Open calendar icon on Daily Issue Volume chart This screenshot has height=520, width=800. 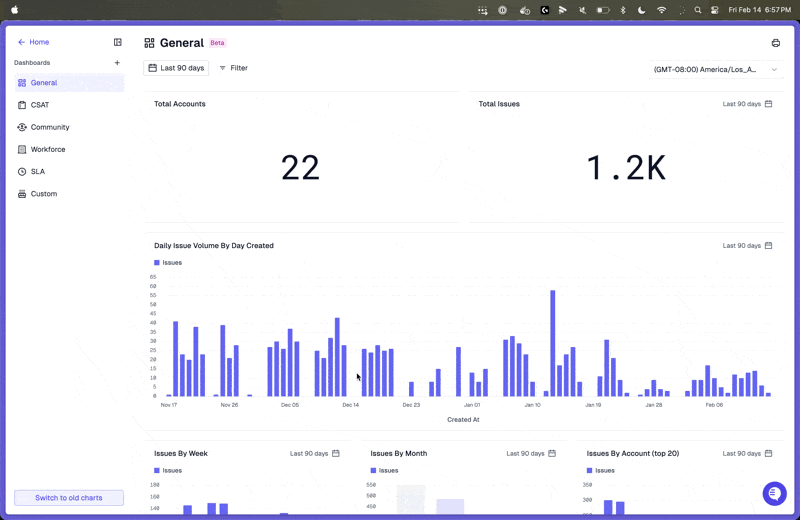[x=768, y=245]
